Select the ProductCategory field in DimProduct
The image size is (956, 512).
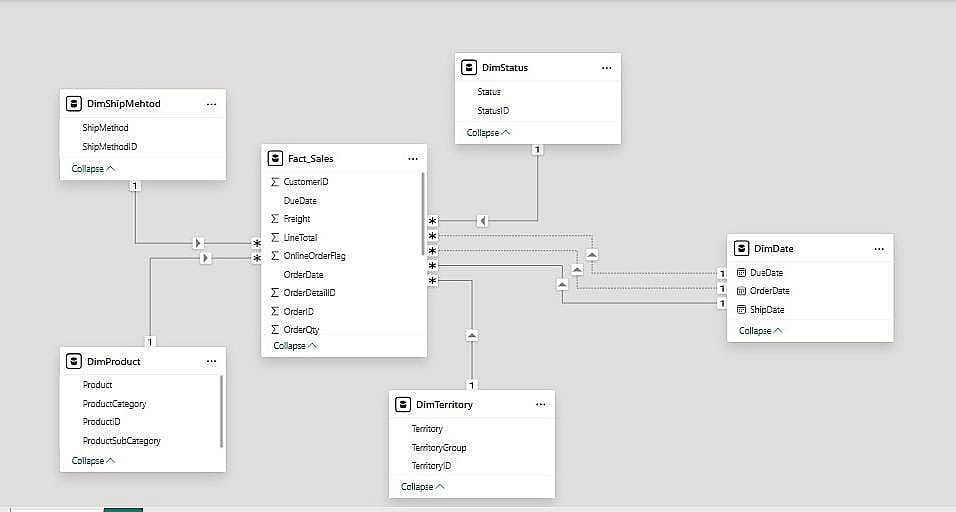tap(114, 403)
